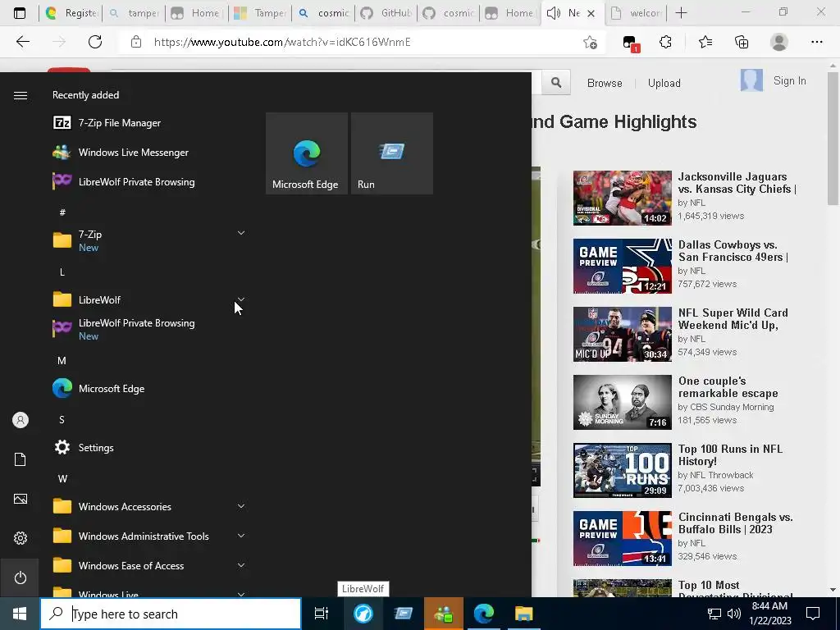Open the LibreWolf folder entry
The height and width of the screenshot is (630, 840).
click(x=149, y=299)
